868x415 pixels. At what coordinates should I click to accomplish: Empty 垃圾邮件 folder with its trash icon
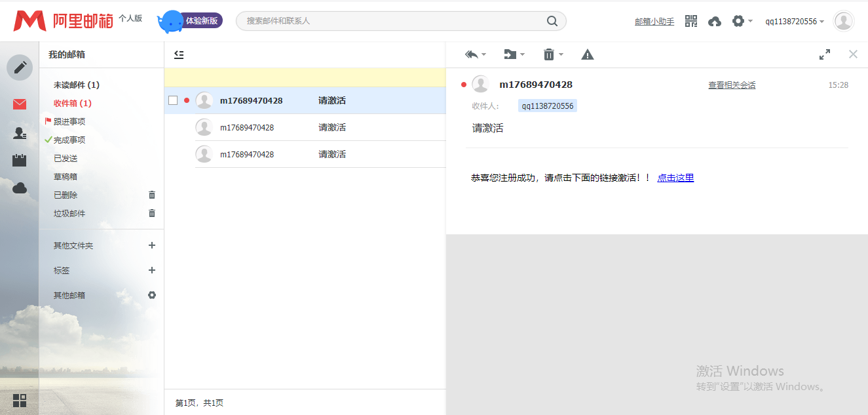tap(152, 213)
